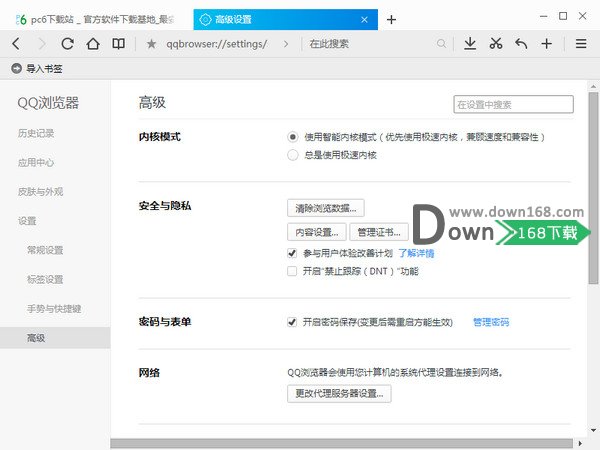The width and height of the screenshot is (600, 450).
Task: Open downloads via the download arrow icon
Action: point(470,44)
